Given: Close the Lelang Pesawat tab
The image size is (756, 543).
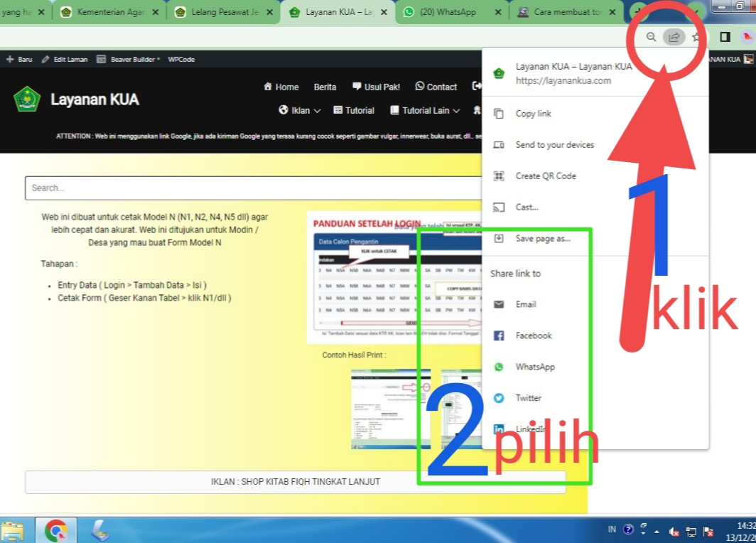Looking at the screenshot, I should [x=269, y=12].
